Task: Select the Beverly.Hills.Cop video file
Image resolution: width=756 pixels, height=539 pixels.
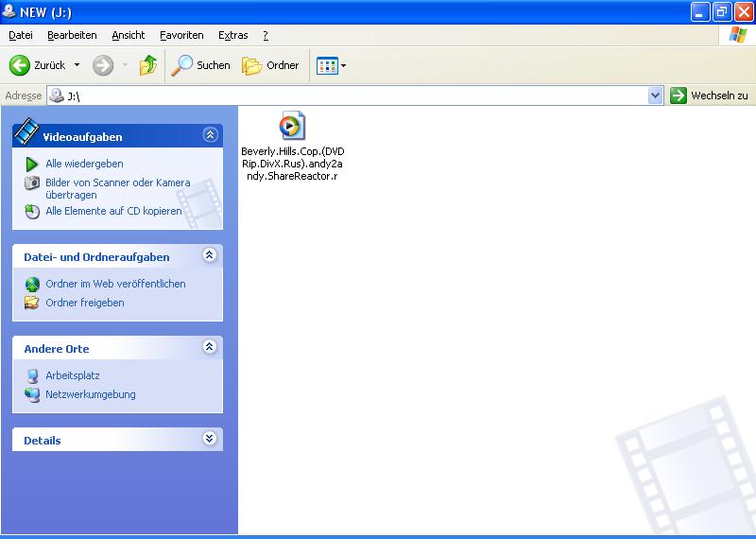Action: point(292,126)
